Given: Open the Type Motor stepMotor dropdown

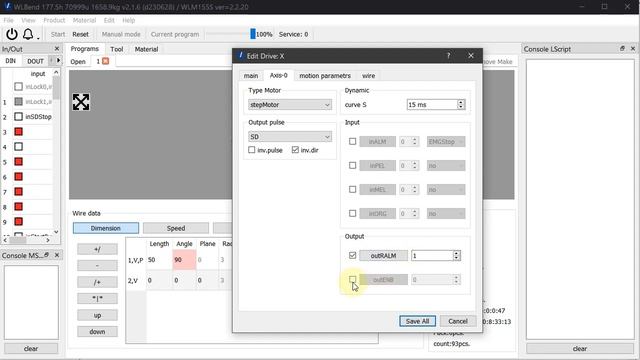Looking at the screenshot, I should [x=290, y=105].
